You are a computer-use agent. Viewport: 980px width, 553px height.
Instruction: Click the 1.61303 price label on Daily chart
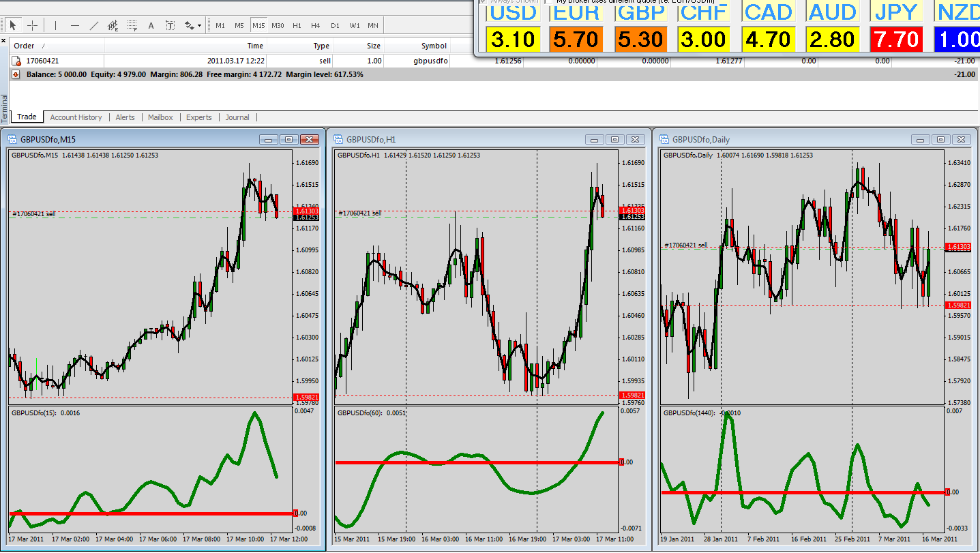tap(959, 246)
